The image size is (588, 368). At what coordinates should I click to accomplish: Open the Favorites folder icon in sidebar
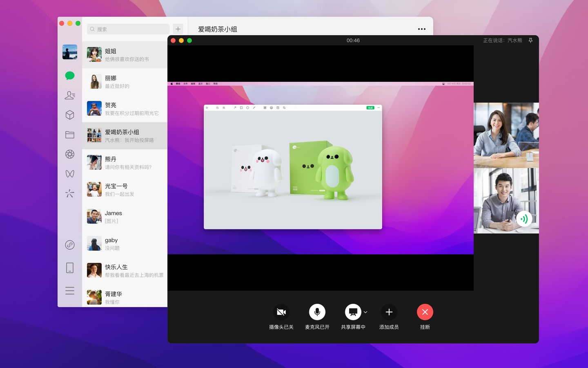click(x=69, y=135)
